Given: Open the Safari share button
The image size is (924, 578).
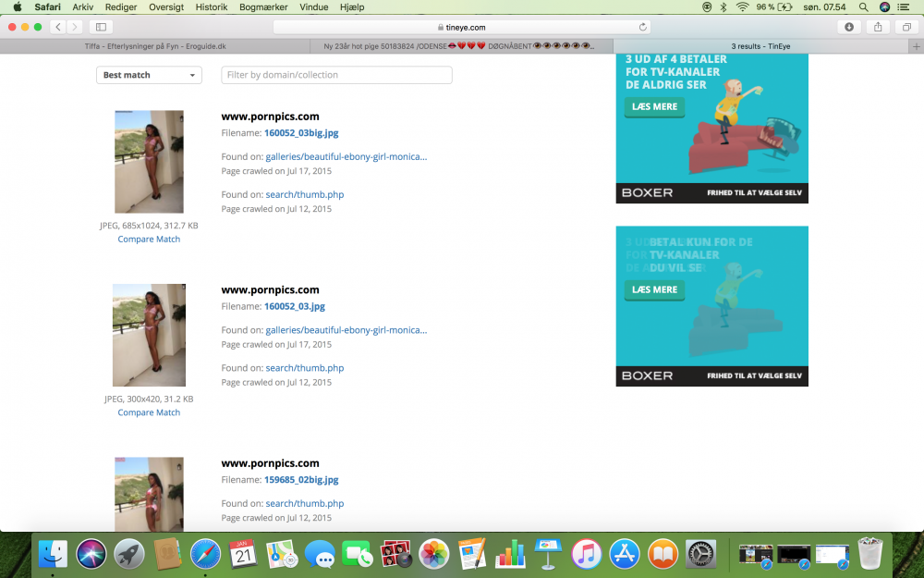Looking at the screenshot, I should pos(878,27).
